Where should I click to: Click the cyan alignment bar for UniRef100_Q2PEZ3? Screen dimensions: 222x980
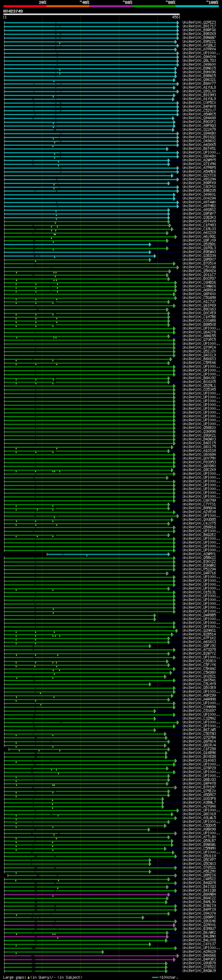91,23
